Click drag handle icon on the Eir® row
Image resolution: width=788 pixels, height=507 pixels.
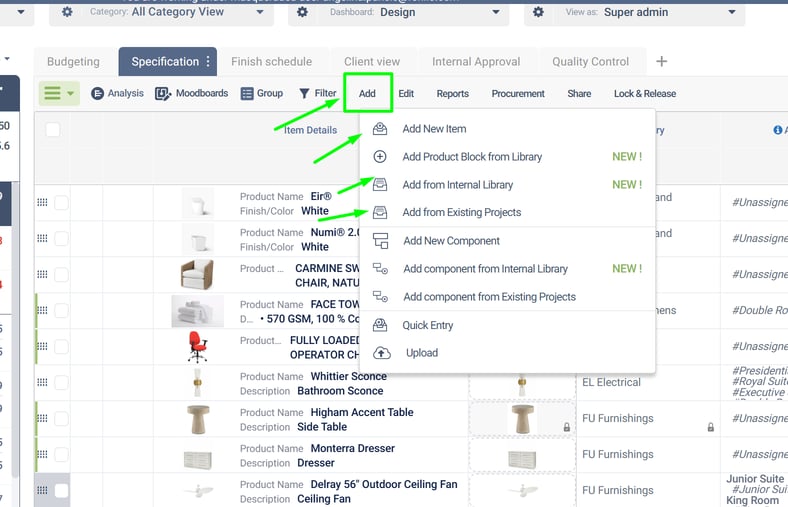point(42,203)
